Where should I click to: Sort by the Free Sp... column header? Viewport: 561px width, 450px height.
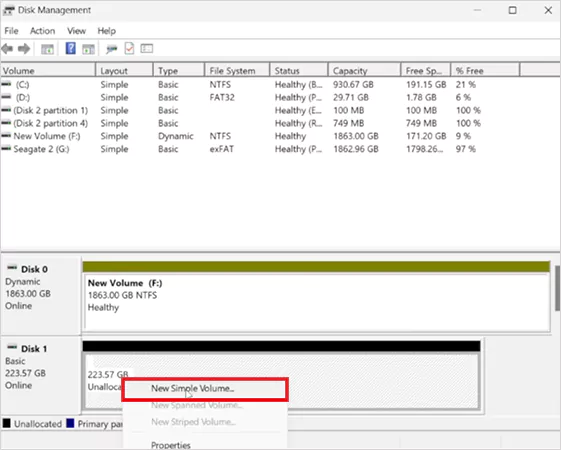click(426, 71)
